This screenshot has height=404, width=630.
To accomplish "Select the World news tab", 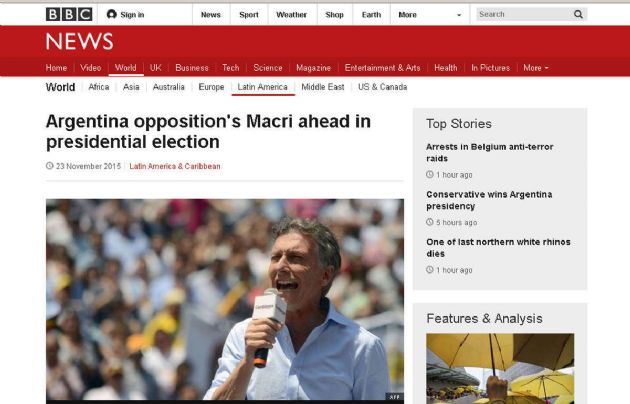I will tap(125, 68).
